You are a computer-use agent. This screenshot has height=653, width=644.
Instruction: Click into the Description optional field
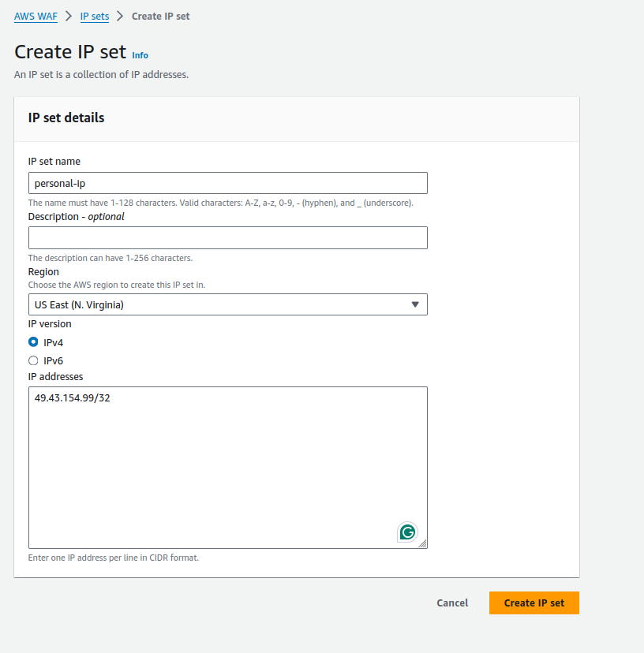point(227,237)
